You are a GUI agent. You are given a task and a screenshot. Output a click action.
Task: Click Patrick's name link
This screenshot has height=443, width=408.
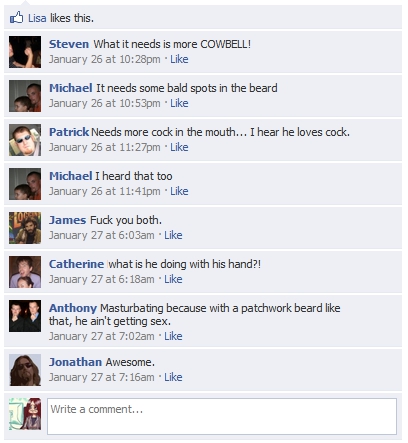tap(69, 132)
